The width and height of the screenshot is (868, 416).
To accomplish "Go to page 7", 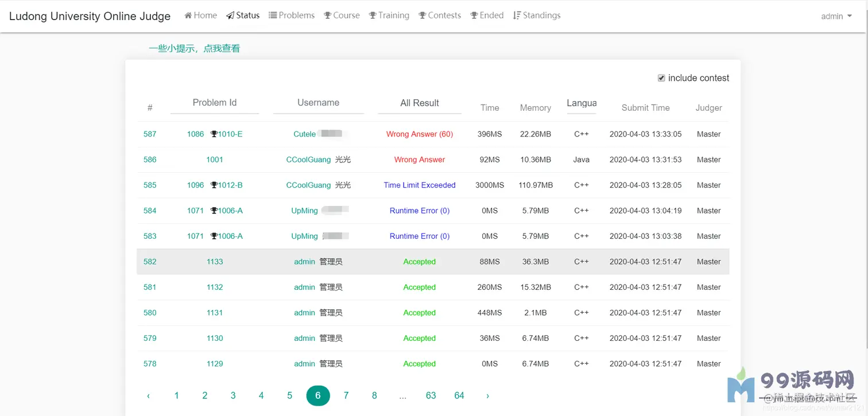I will 346,396.
